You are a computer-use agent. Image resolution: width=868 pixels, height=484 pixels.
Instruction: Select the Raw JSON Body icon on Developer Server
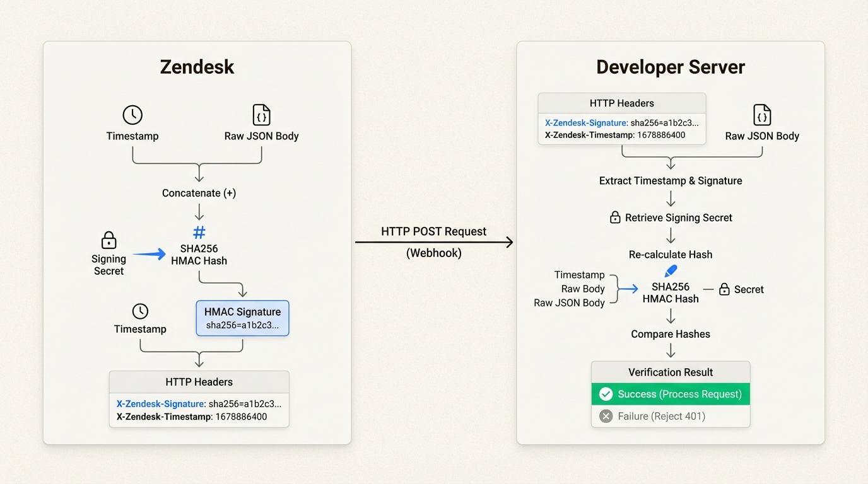[762, 115]
